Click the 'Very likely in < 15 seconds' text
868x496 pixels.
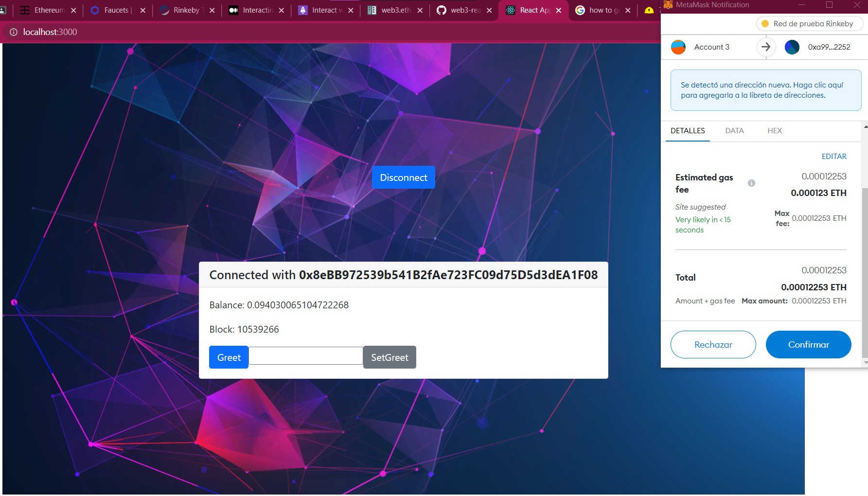(x=703, y=225)
